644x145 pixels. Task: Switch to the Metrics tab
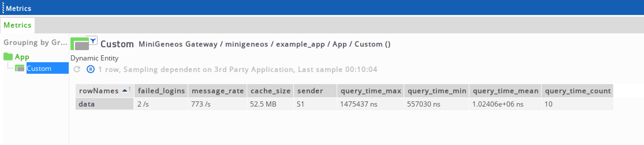click(x=17, y=25)
